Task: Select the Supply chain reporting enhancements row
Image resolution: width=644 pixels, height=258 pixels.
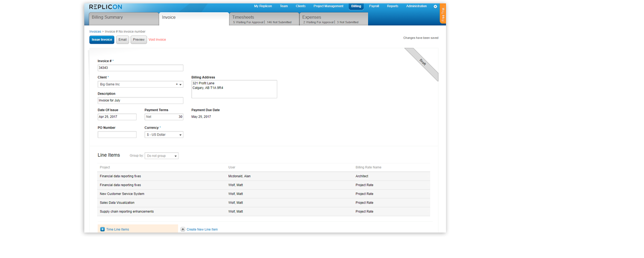Action: tap(264, 211)
